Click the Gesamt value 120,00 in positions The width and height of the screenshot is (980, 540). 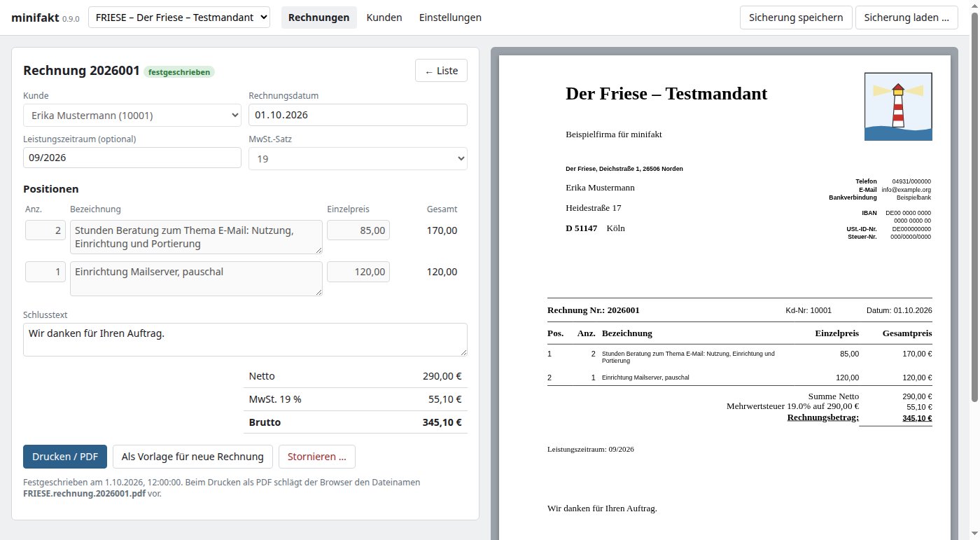[x=442, y=272]
